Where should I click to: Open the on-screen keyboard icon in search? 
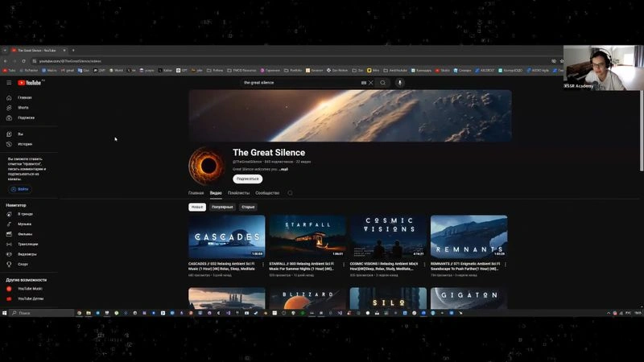coord(364,83)
